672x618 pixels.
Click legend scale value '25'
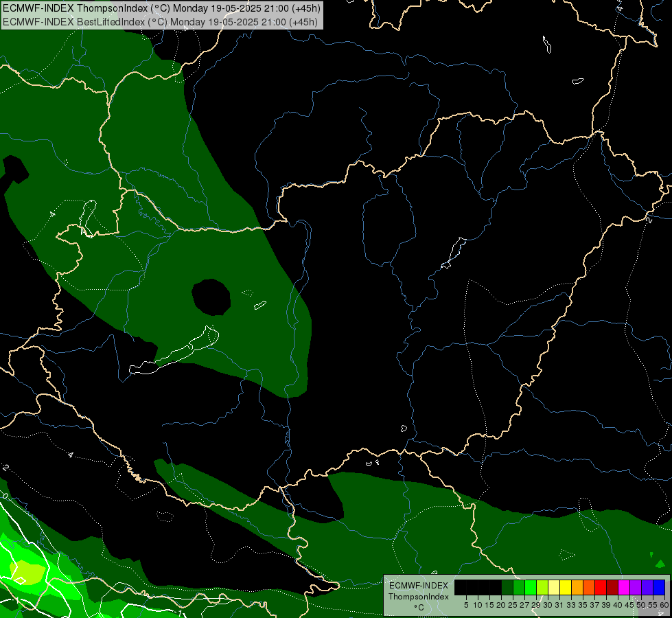513,605
